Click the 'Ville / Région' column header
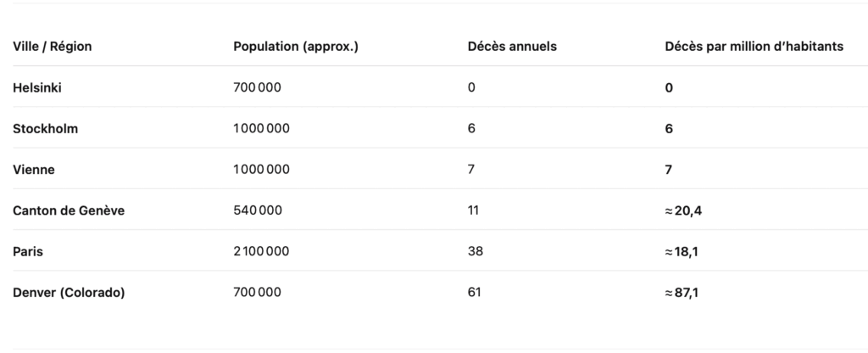This screenshot has height=353, width=868. (x=52, y=47)
